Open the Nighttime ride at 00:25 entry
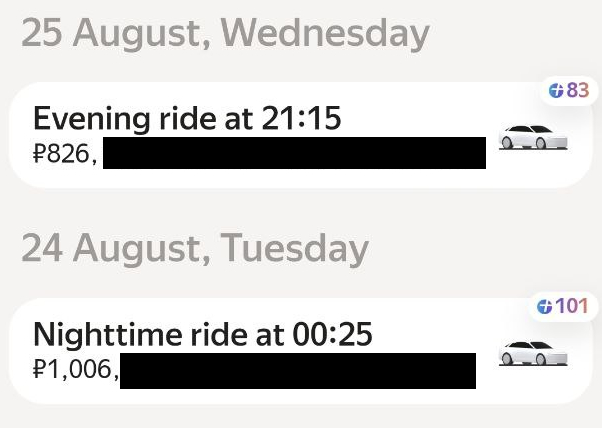The width and height of the screenshot is (602, 428). coord(202,334)
